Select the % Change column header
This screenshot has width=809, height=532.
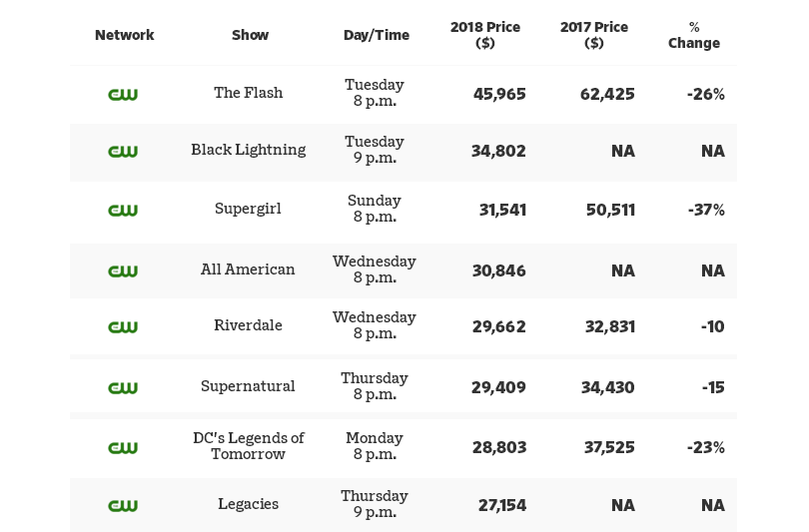[x=694, y=35]
